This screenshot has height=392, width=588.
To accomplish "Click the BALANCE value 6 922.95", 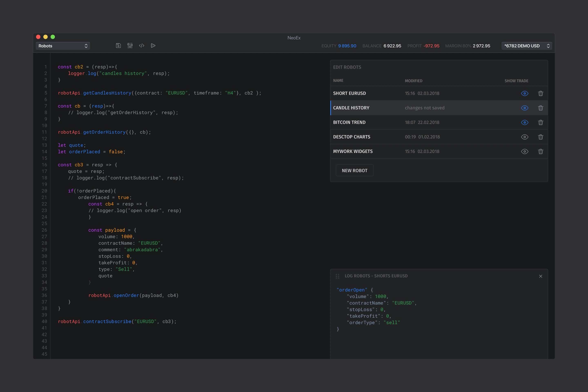I will click(x=392, y=46).
